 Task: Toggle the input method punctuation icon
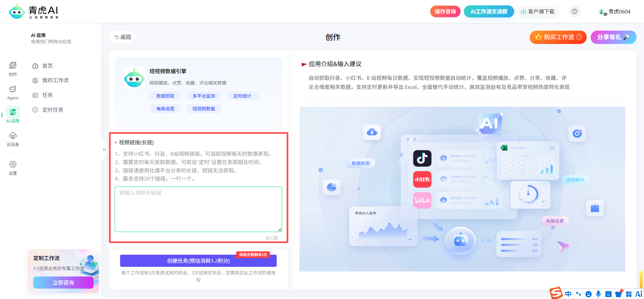click(578, 294)
